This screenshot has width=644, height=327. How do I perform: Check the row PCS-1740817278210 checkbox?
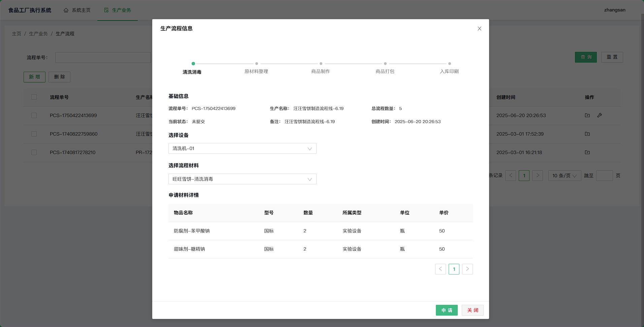[34, 152]
